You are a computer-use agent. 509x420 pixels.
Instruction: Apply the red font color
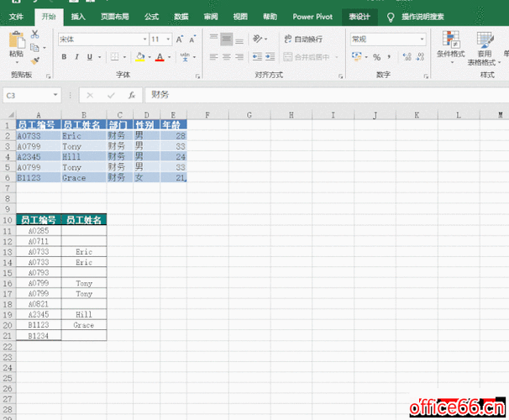160,57
